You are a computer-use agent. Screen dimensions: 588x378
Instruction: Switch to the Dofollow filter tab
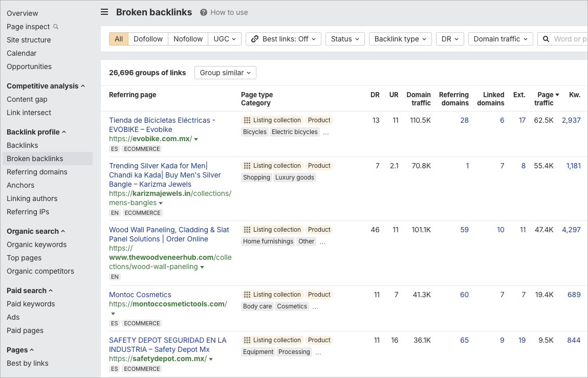click(148, 38)
